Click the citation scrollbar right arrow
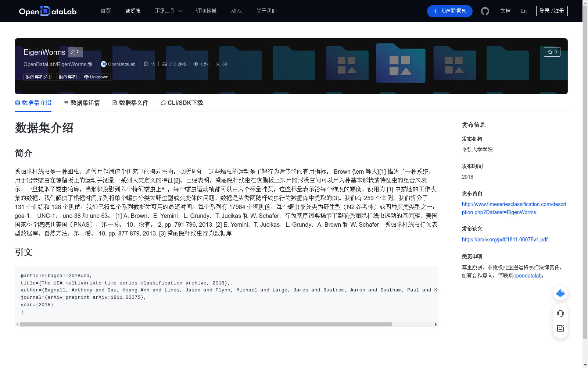Viewport: 588px width, 368px height. coord(435,325)
